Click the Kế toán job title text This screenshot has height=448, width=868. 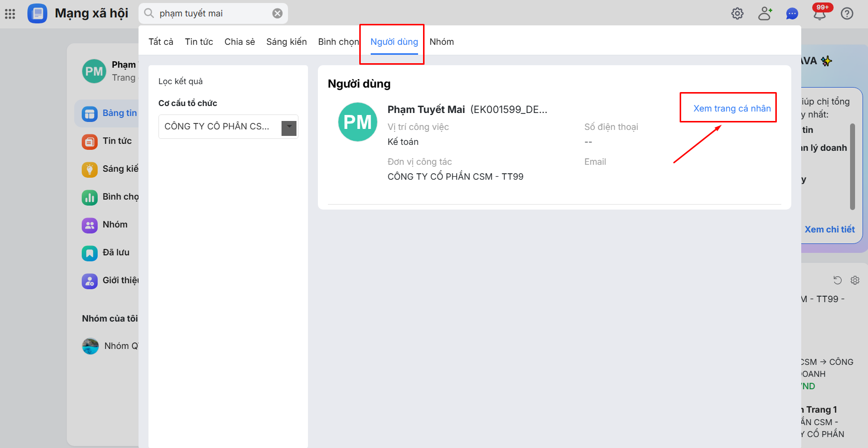403,142
